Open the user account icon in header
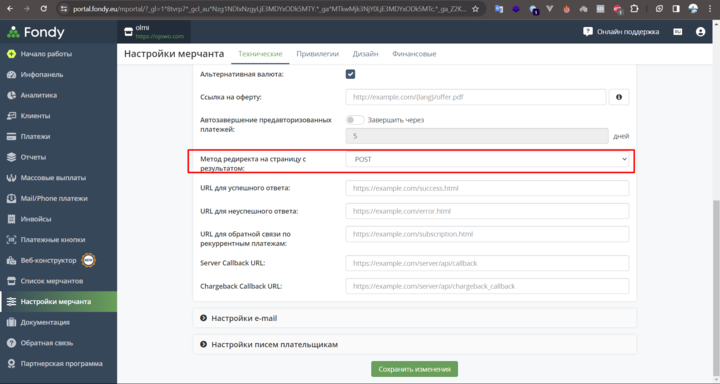The width and height of the screenshot is (720, 384). (700, 32)
